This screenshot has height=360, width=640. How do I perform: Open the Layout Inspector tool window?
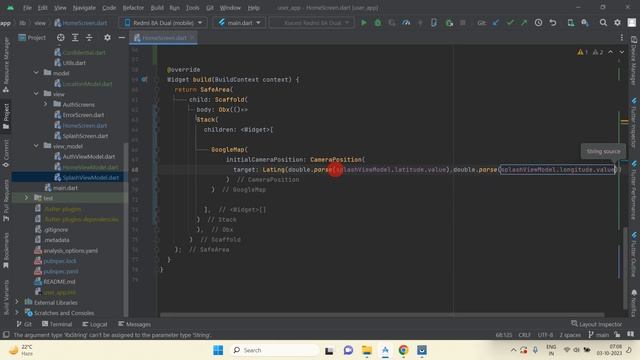[596, 324]
